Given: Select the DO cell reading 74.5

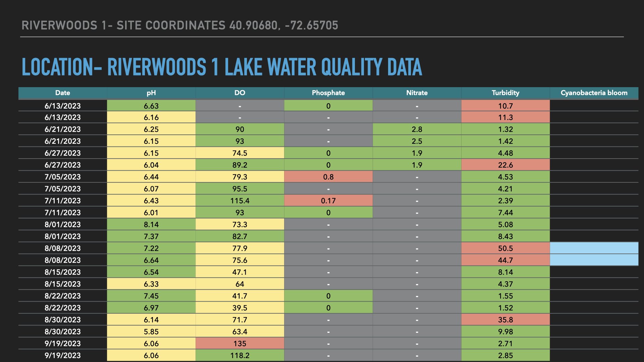Looking at the screenshot, I should point(240,153).
